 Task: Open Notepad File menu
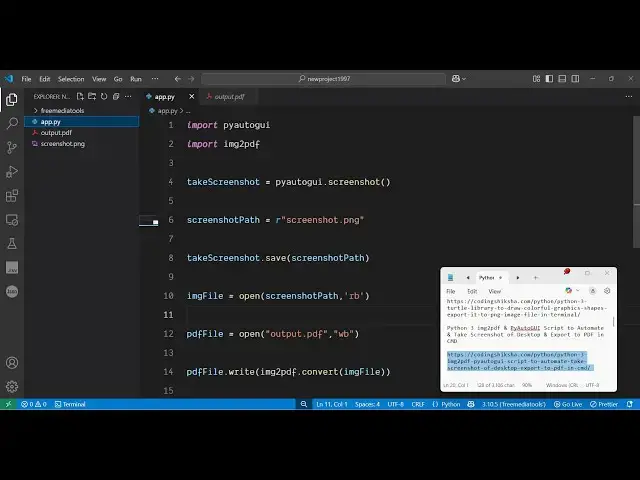(451, 291)
